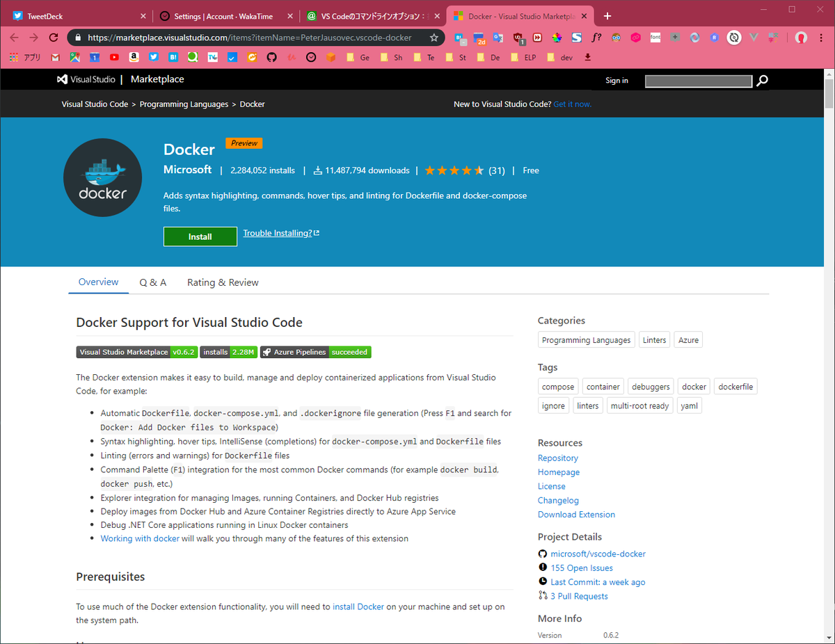The width and height of the screenshot is (835, 644).
Task: Open the Repository resource link
Action: click(x=558, y=458)
